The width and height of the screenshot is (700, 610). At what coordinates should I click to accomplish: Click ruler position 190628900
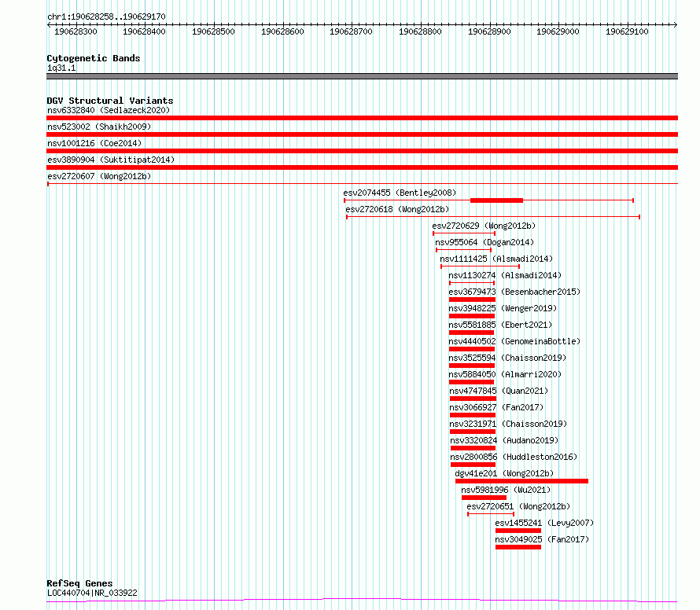489,31
